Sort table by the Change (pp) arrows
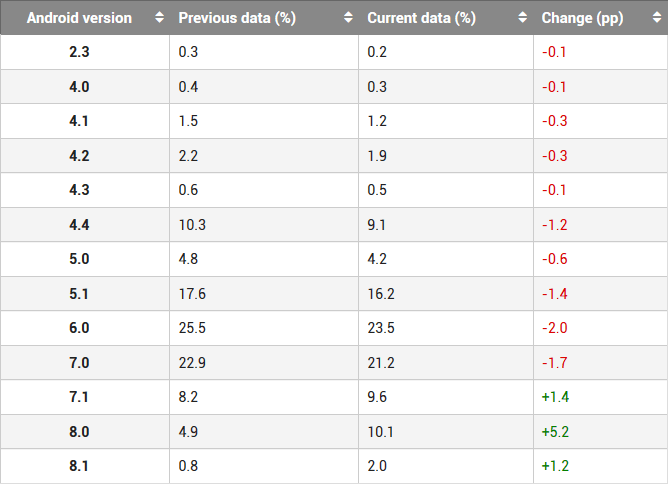The width and height of the screenshot is (668, 484). click(656, 17)
